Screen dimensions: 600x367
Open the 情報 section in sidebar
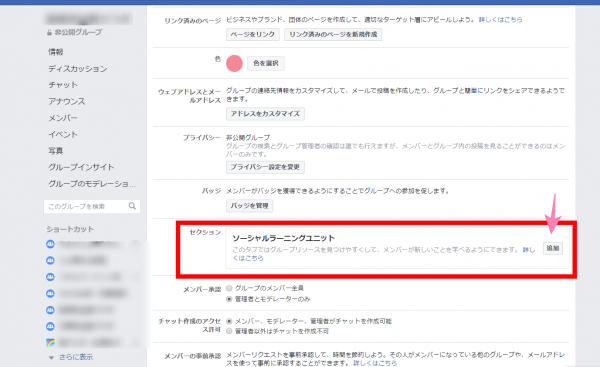click(x=55, y=52)
